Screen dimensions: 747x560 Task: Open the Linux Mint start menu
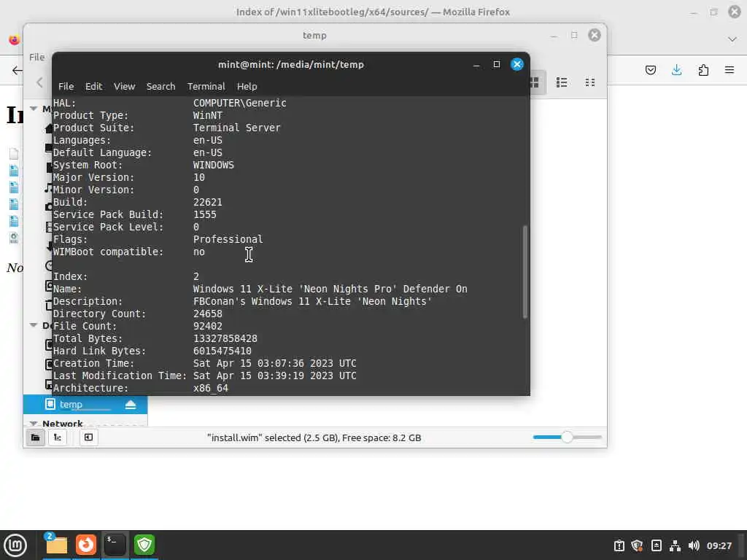(15, 545)
